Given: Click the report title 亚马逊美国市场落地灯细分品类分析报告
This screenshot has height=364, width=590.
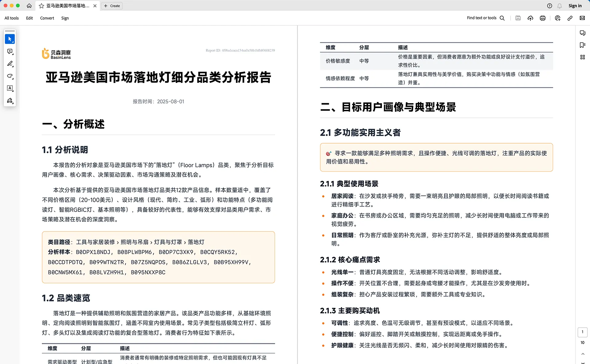Looking at the screenshot, I should coord(159,77).
